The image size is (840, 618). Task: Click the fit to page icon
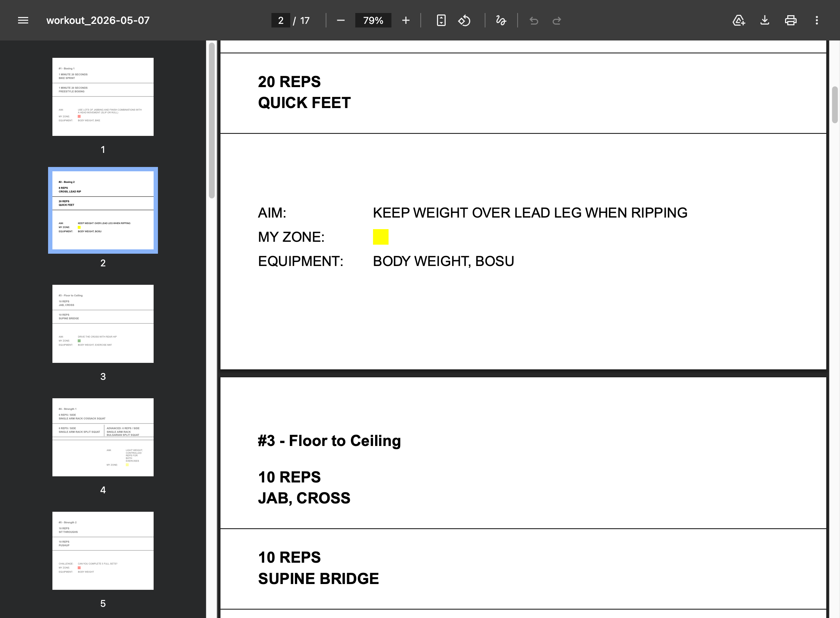pos(441,20)
